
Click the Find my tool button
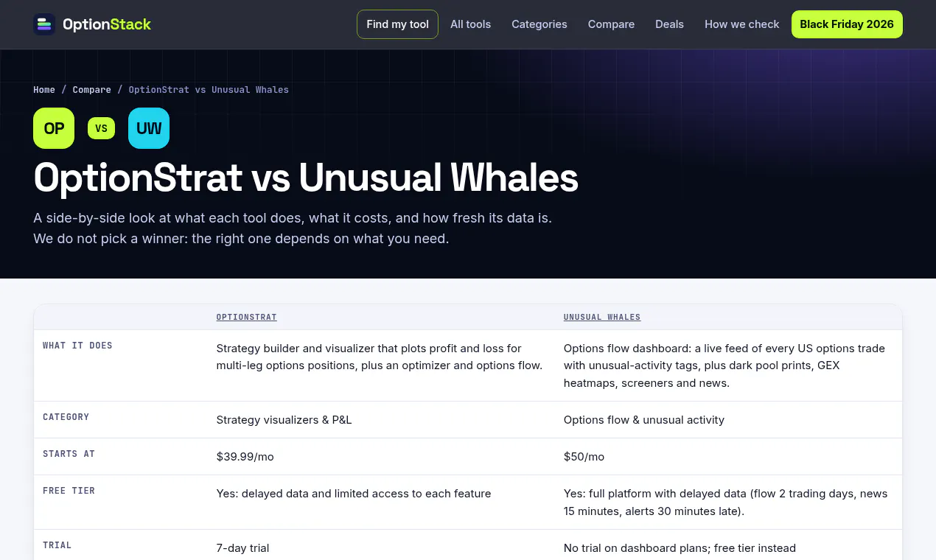coord(397,24)
